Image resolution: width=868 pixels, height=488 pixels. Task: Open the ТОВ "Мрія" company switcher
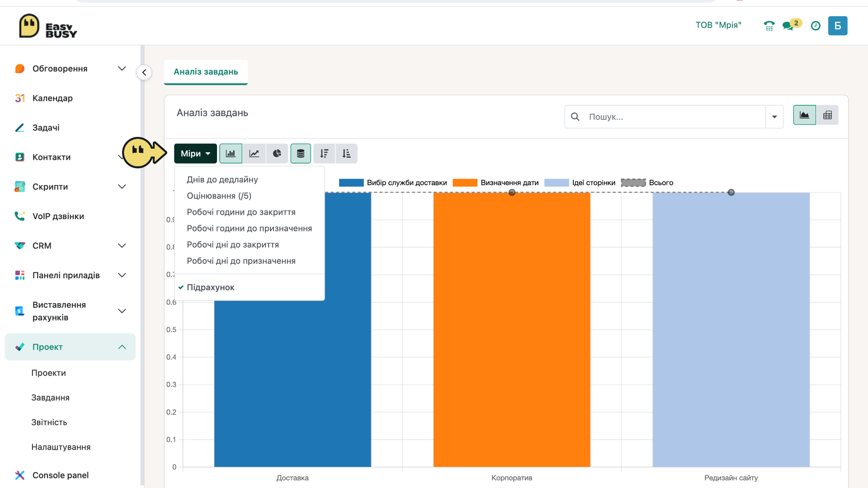point(718,25)
